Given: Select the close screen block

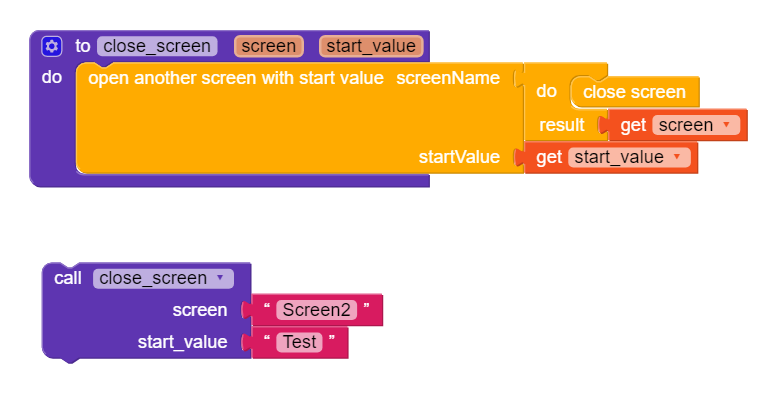Looking at the screenshot, I should (634, 92).
